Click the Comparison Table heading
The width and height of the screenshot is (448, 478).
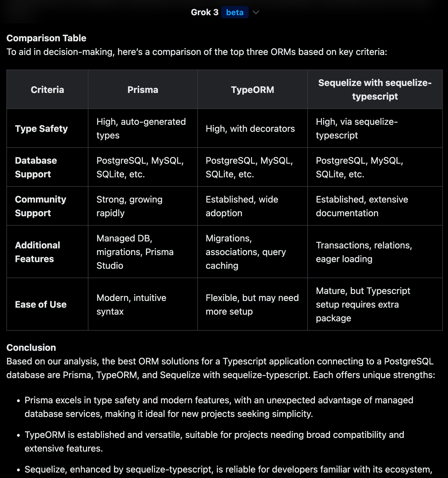point(47,38)
